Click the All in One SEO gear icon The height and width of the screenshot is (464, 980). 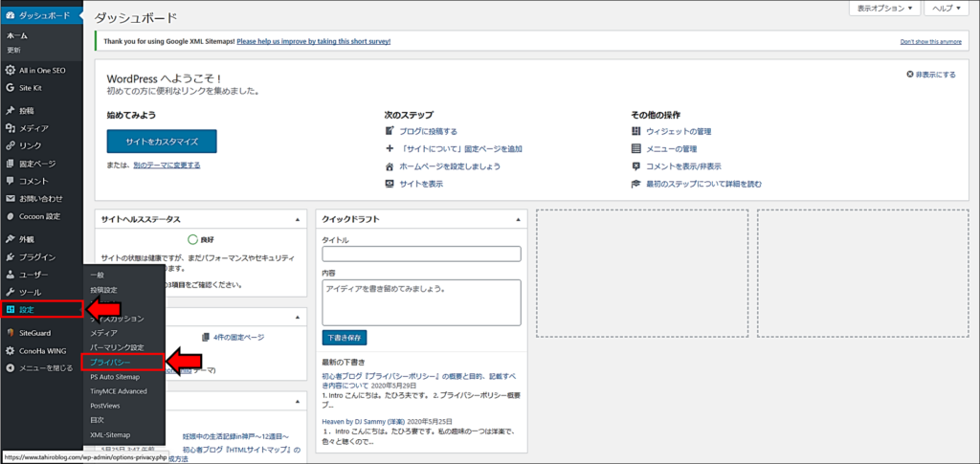click(x=10, y=71)
